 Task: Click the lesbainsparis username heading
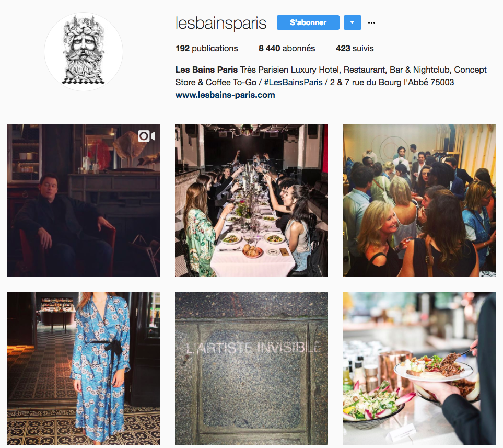pos(221,23)
